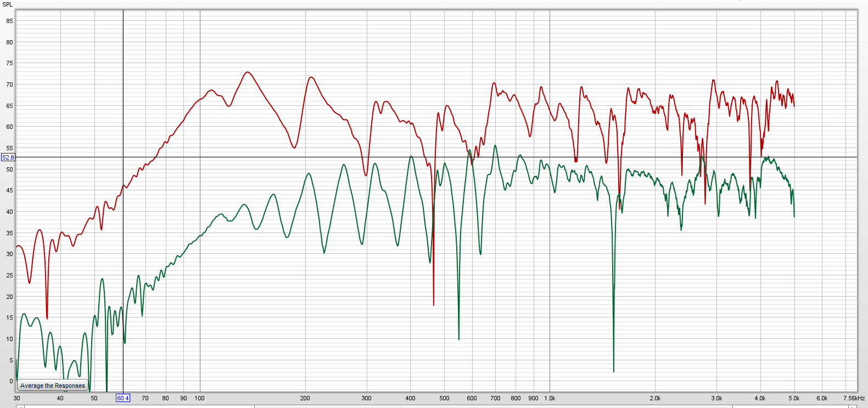
Task: Click the 2.0k frequency axis label
Action: coord(655,398)
